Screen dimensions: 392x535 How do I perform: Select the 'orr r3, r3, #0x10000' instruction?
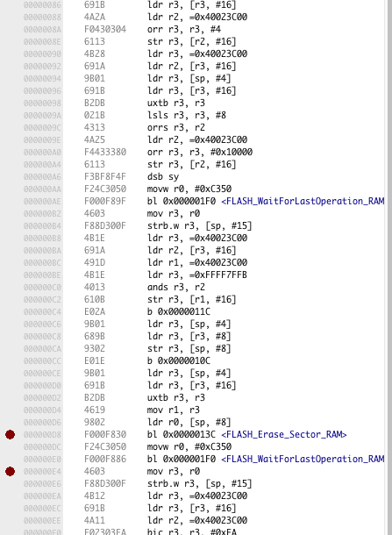click(200, 153)
